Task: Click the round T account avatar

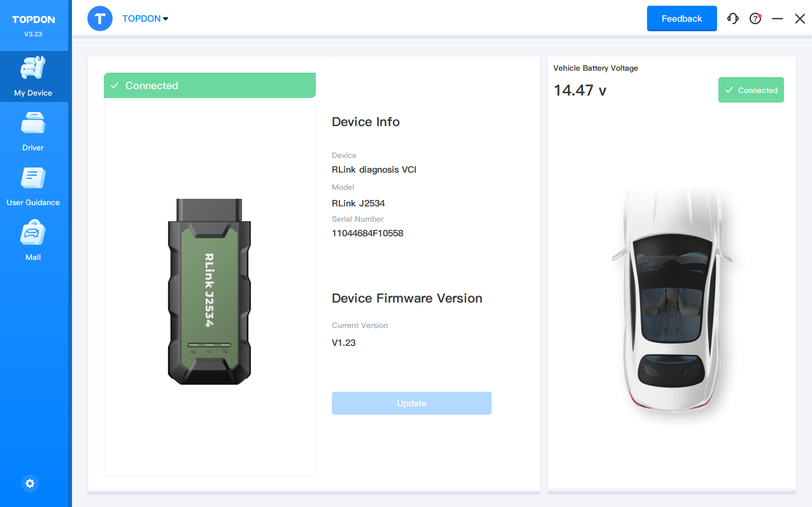Action: coord(99,18)
